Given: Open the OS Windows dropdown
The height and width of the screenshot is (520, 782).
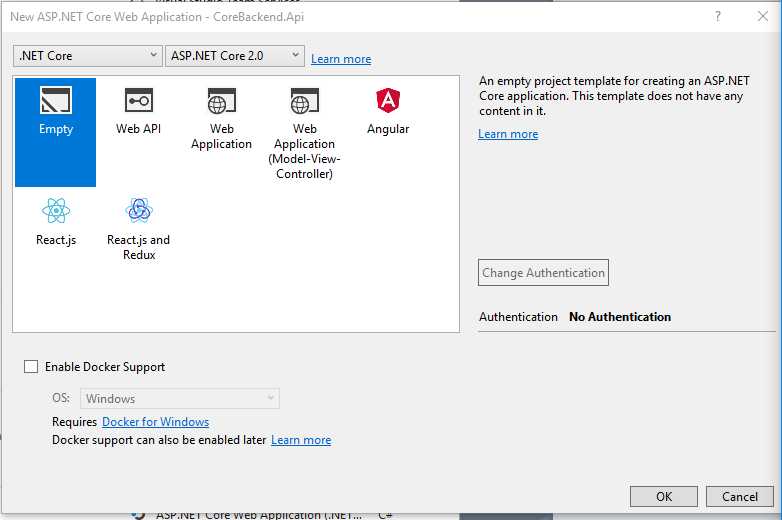Looking at the screenshot, I should (180, 398).
